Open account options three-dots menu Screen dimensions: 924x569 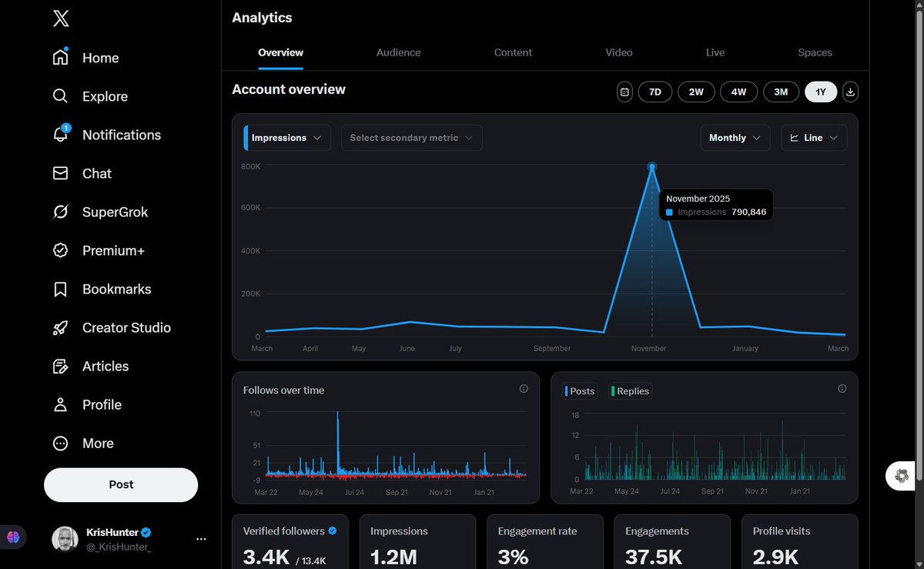tap(201, 539)
